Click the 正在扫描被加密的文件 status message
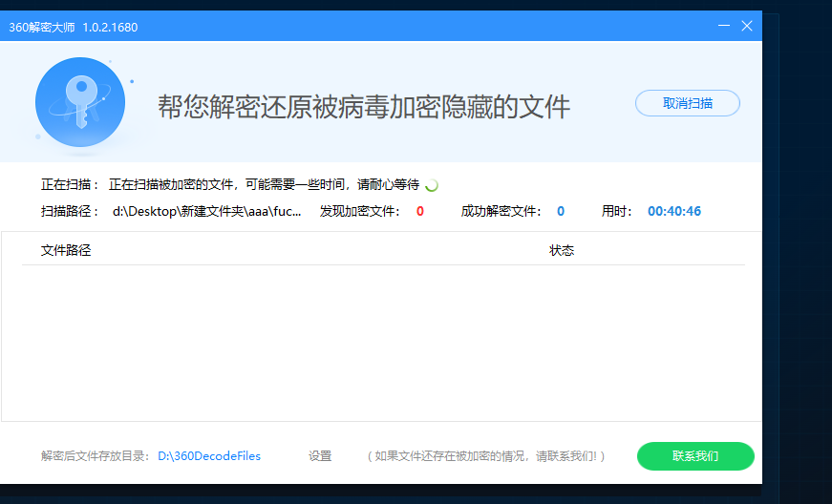The height and width of the screenshot is (504, 832). pos(264,184)
